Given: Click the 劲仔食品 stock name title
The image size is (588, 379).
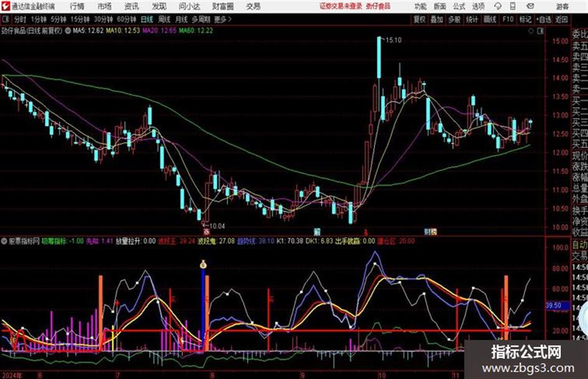Looking at the screenshot, I should coord(14,30).
